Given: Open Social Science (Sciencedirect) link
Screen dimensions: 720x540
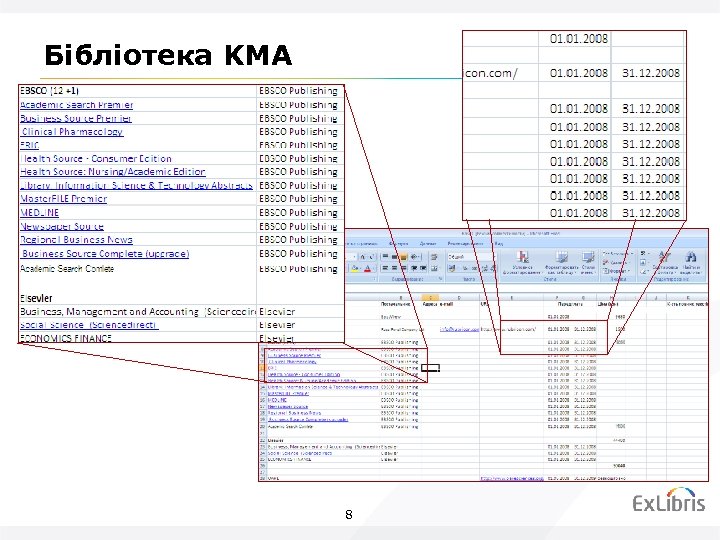Looking at the screenshot, I should click(89, 325).
